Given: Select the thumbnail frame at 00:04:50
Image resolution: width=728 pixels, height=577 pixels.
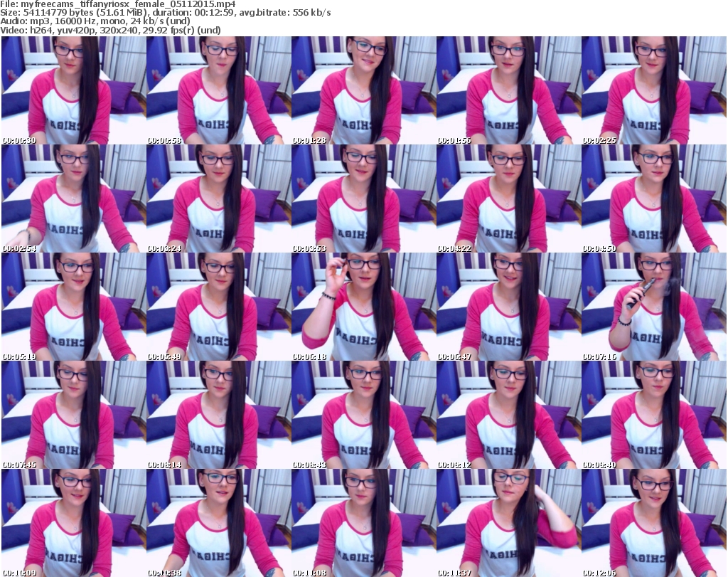Looking at the screenshot, I should pos(654,198).
